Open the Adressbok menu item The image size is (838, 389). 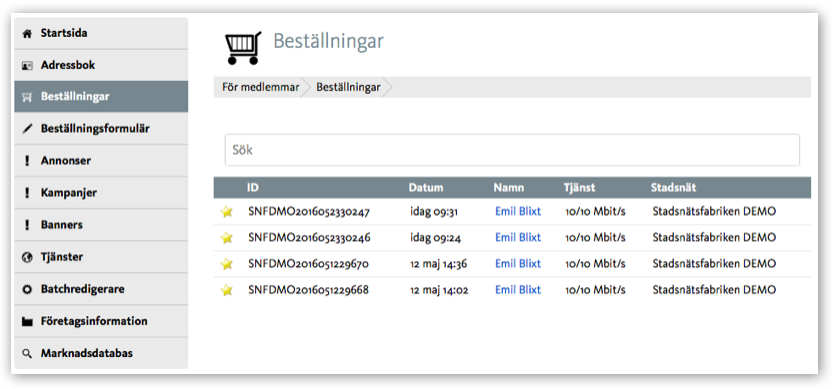click(x=101, y=65)
